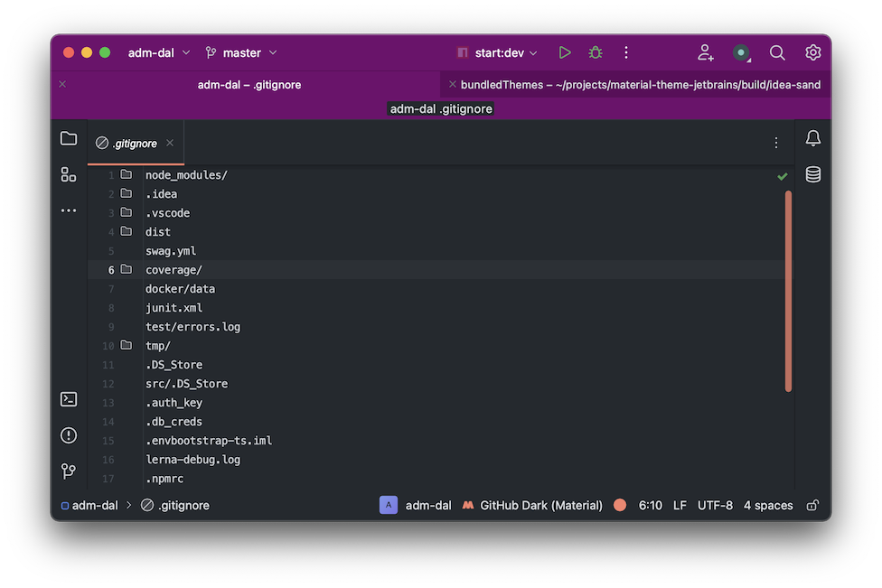Open the Project tool window
882x588 pixels.
68,137
